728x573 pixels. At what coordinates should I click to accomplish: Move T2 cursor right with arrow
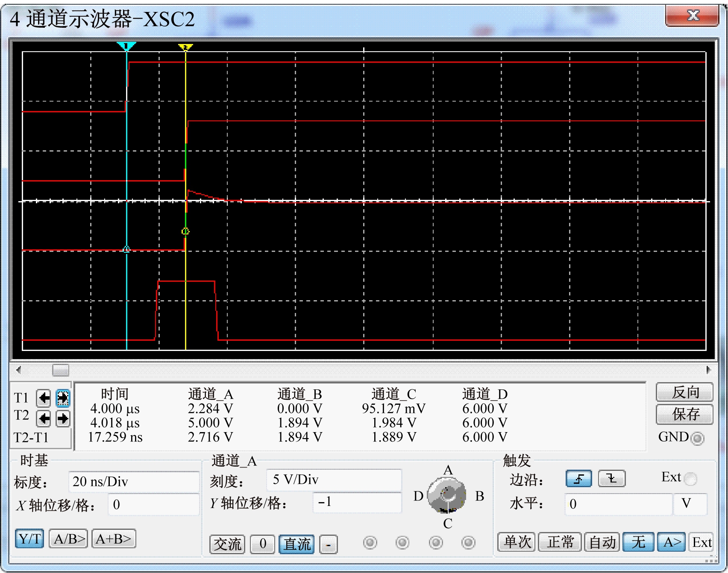click(x=63, y=418)
